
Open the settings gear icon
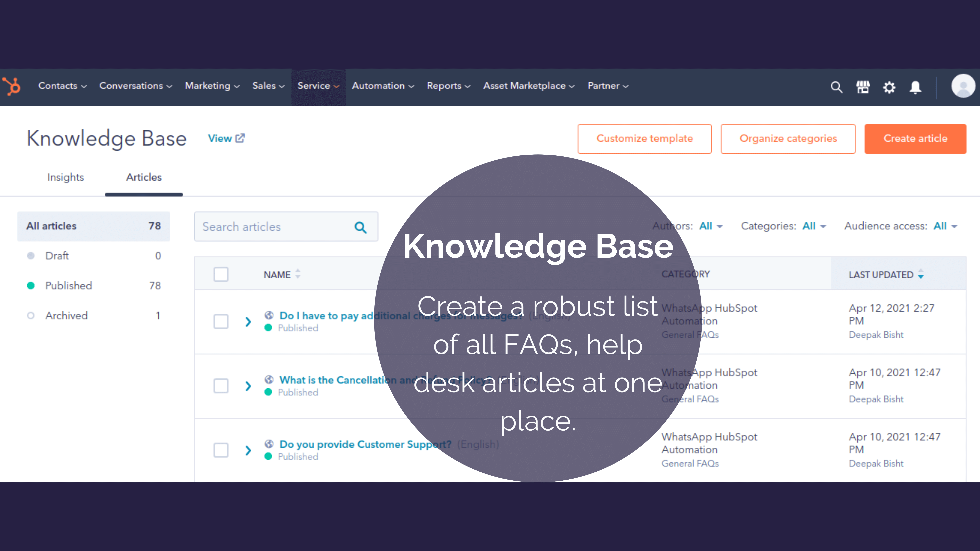point(889,87)
